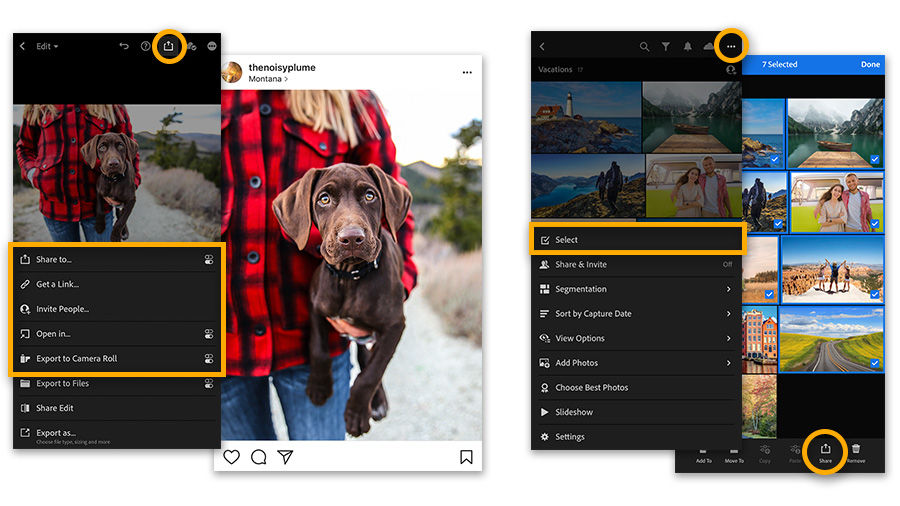Image resolution: width=900 pixels, height=506 pixels.
Task: Save the post with bookmark icon
Action: 466,457
